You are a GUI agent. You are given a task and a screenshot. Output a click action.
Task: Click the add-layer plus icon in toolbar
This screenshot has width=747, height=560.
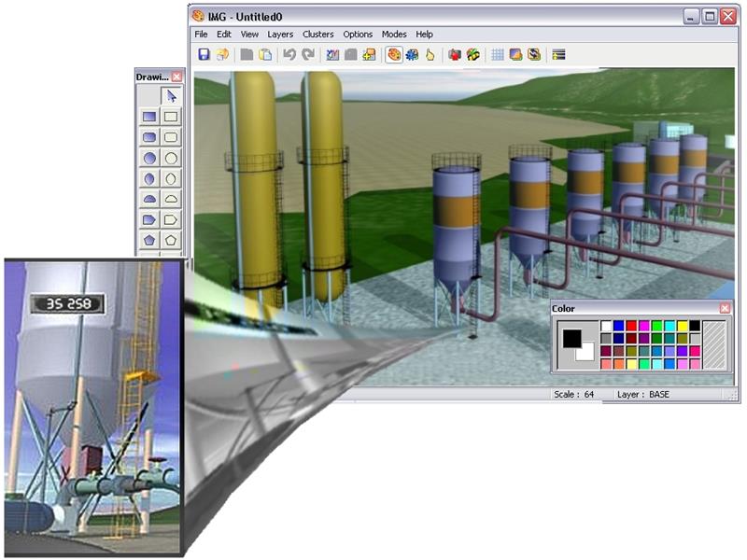click(x=369, y=55)
